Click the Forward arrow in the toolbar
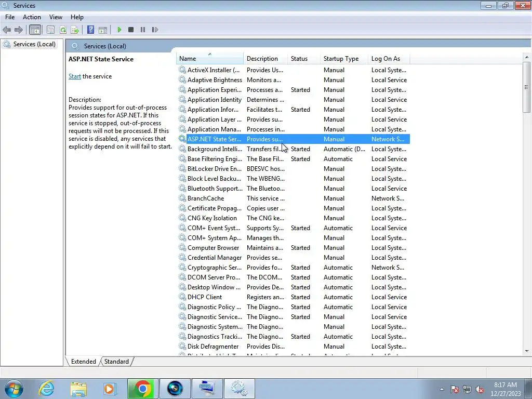This screenshot has height=399, width=532. coord(19,30)
